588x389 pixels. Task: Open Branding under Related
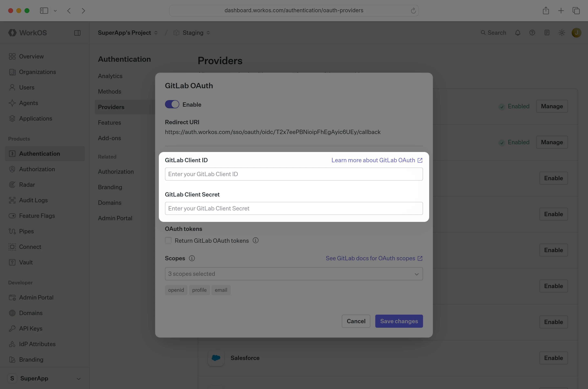coord(110,187)
